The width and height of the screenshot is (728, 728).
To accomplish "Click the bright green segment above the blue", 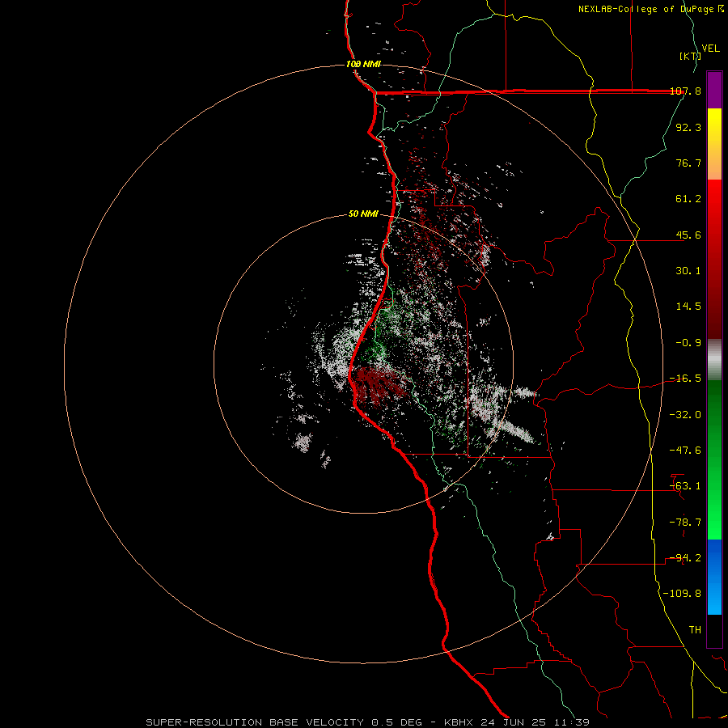I will (714, 520).
